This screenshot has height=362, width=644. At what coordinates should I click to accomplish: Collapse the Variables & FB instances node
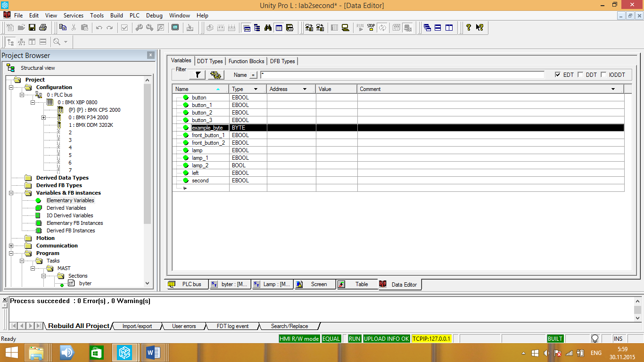(11, 193)
